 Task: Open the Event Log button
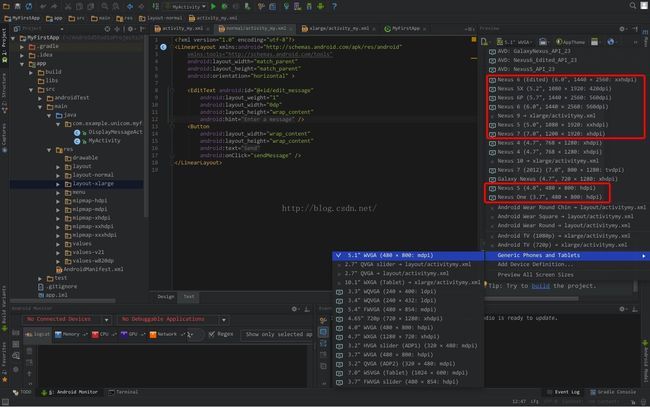tap(563, 392)
